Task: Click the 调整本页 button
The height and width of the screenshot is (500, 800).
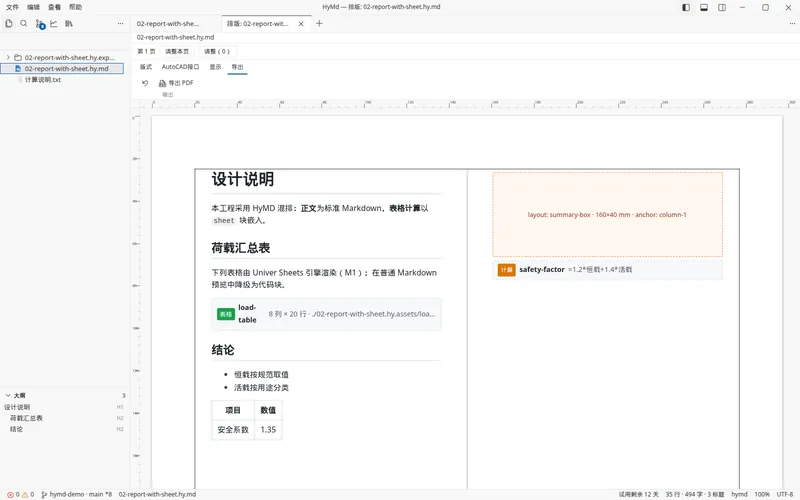Action: click(177, 52)
